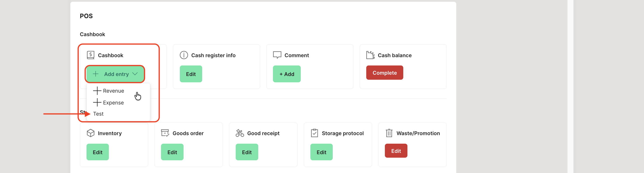This screenshot has height=173, width=644.
Task: Click the Waste/Promotion trash icon
Action: pos(389,133)
